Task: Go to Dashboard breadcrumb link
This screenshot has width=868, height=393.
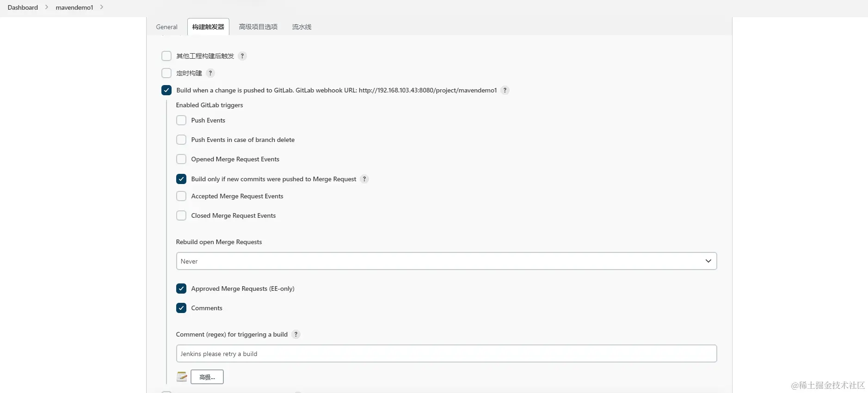Action: click(23, 7)
